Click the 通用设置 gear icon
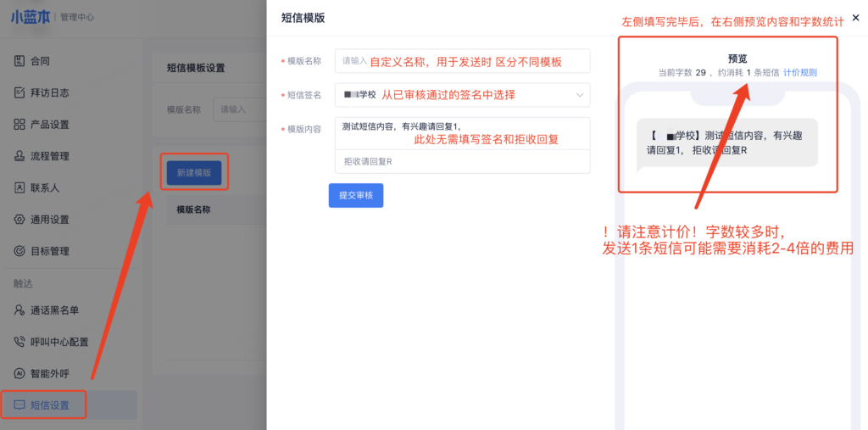Image resolution: width=868 pixels, height=430 pixels. tap(19, 220)
